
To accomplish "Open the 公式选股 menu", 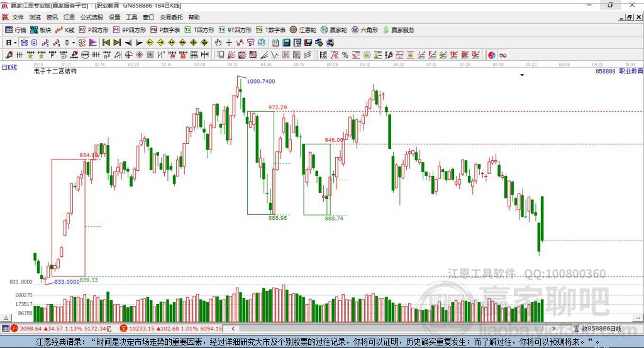I will click(x=92, y=17).
